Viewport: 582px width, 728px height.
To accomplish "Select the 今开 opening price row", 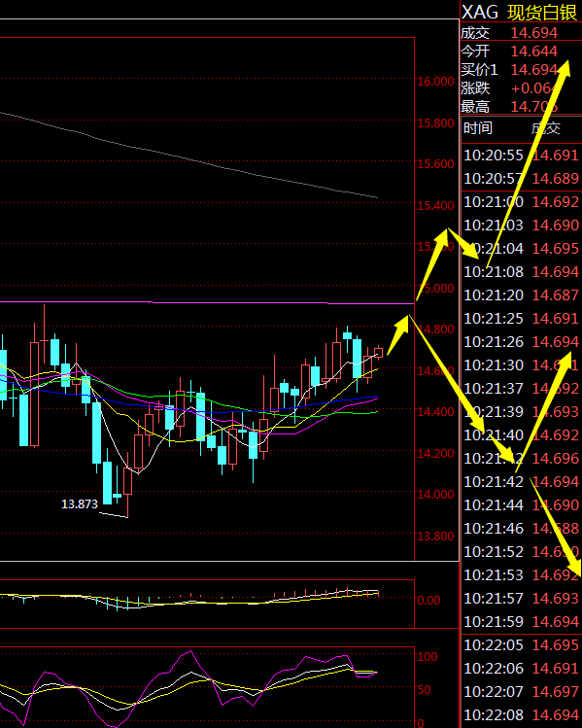I will (x=521, y=52).
